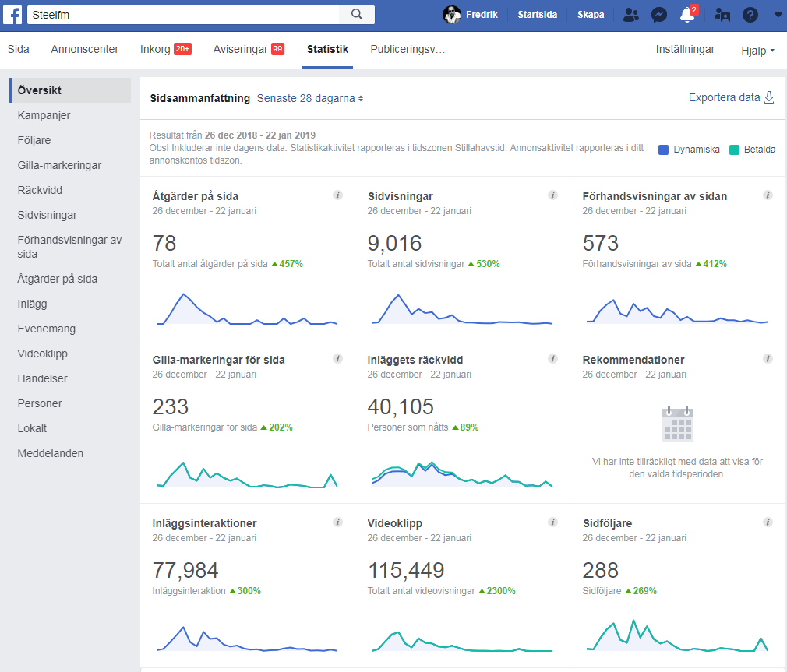Open friend requests icon
This screenshot has height=672, width=787.
632,15
